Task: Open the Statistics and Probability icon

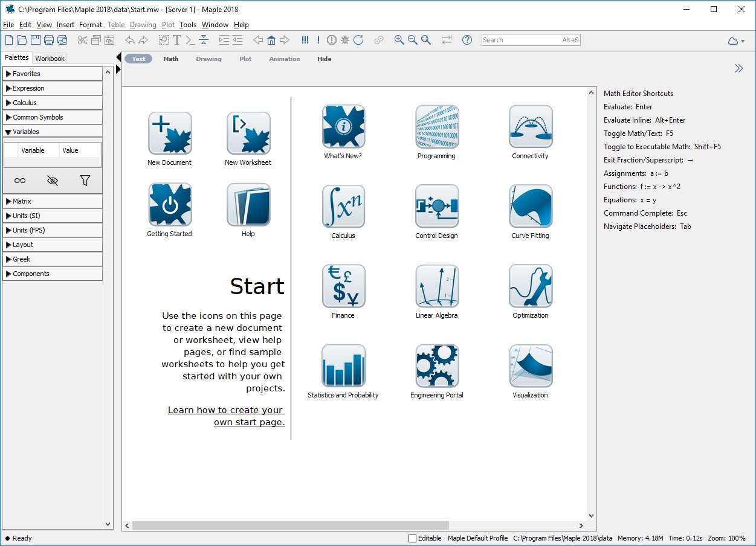Action: [x=343, y=366]
